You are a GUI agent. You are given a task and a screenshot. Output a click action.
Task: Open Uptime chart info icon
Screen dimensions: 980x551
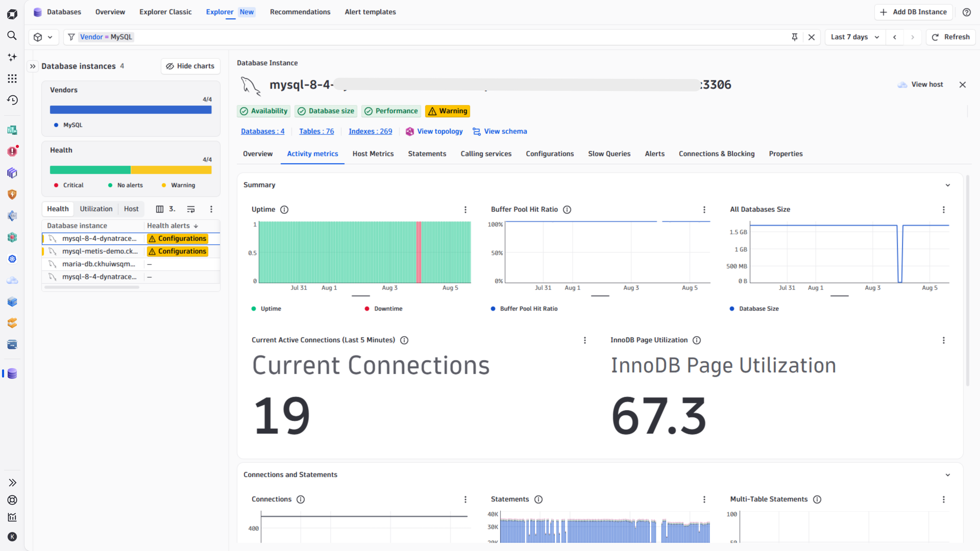click(284, 209)
